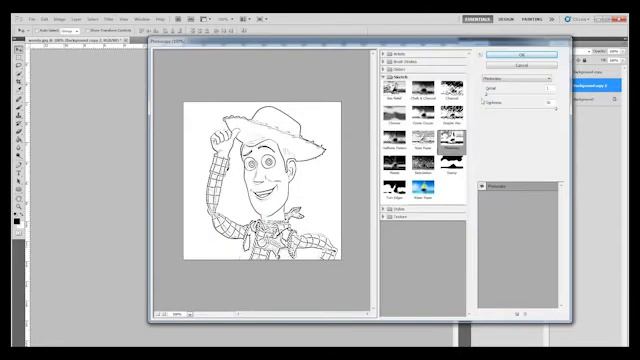The height and width of the screenshot is (360, 640).
Task: Select the Gradient tool
Action: coord(18,140)
